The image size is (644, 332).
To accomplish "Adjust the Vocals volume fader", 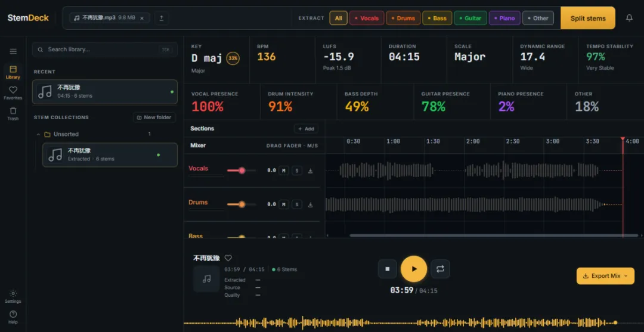I will 241,170.
